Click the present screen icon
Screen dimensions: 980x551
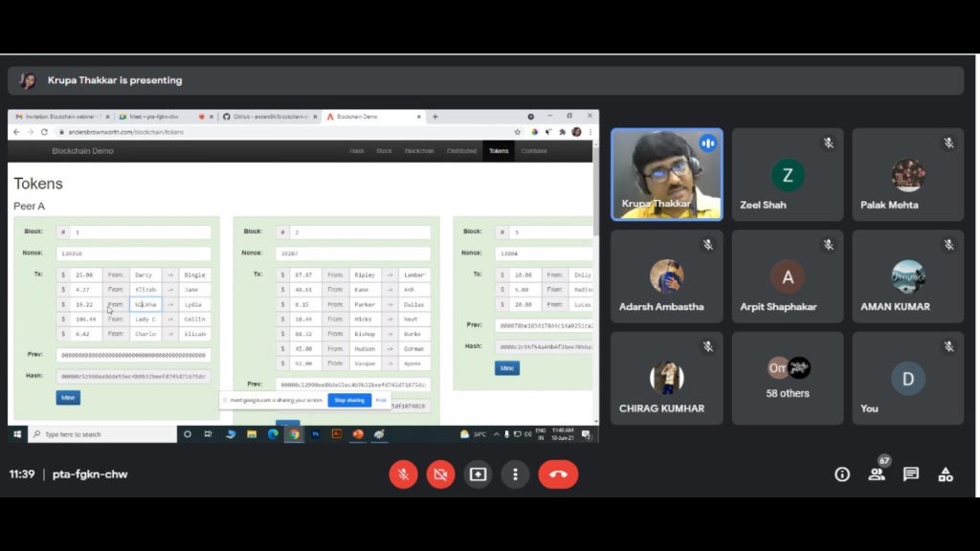click(x=478, y=474)
